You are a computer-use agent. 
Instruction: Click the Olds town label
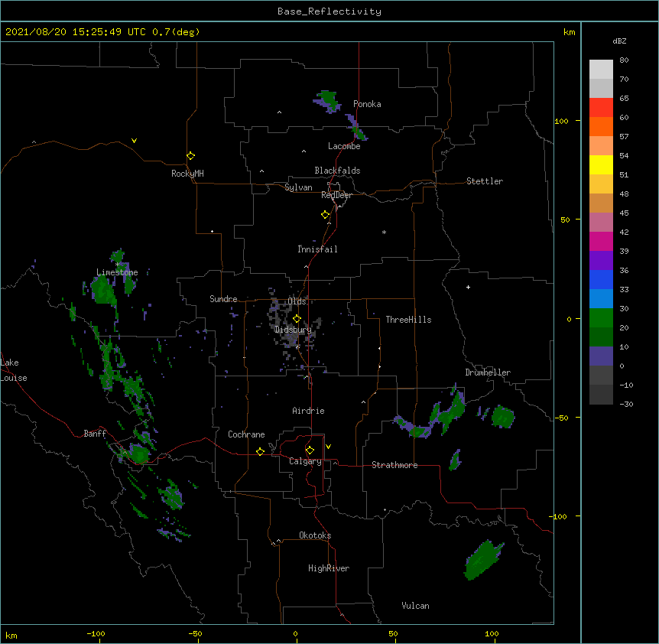[297, 301]
